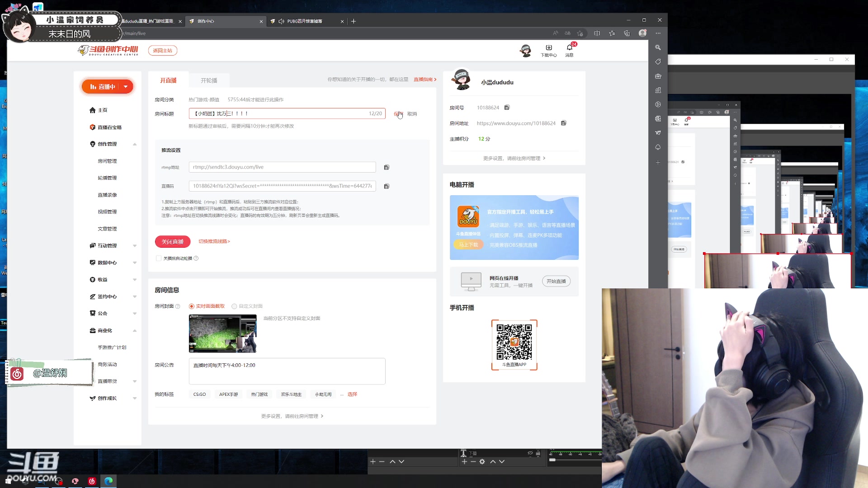
Task: Expand the 互动管理 sidebar section
Action: click(135, 246)
